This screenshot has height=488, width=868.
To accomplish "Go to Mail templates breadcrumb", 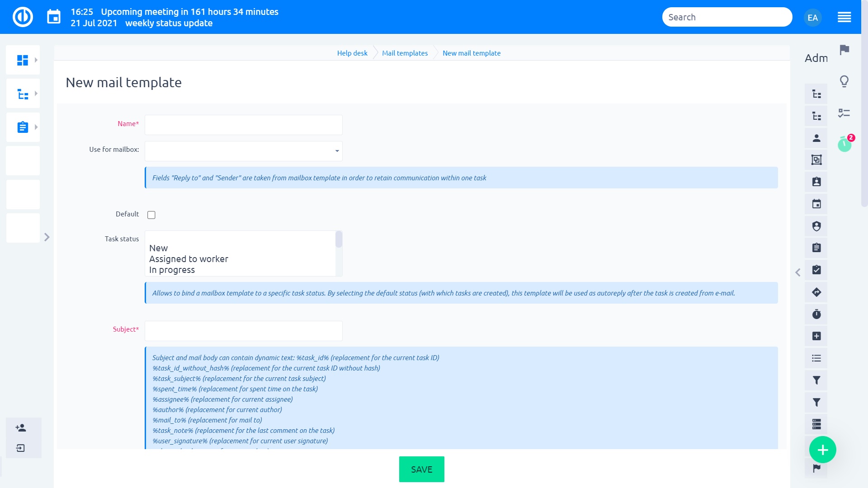I will pyautogui.click(x=405, y=53).
